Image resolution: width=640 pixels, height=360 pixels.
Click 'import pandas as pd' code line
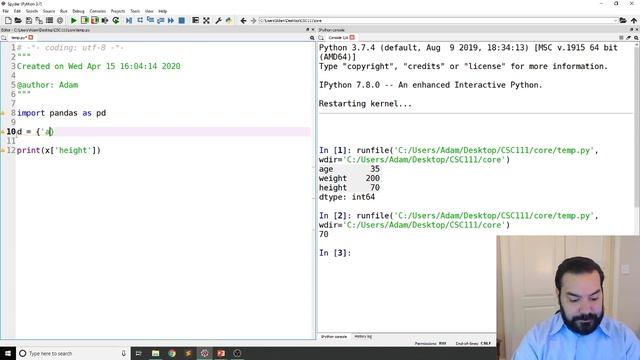[x=61, y=113]
